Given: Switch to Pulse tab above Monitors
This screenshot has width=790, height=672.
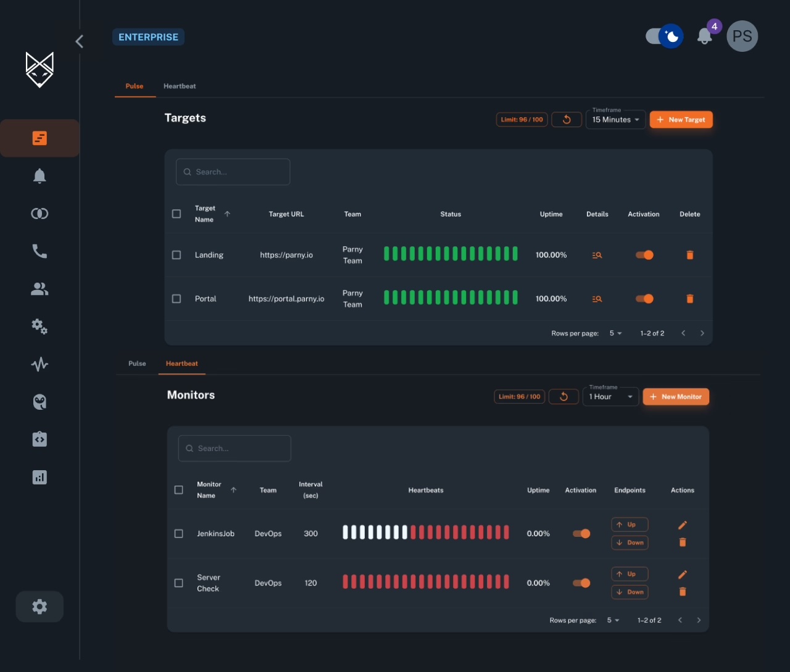Looking at the screenshot, I should coord(137,363).
